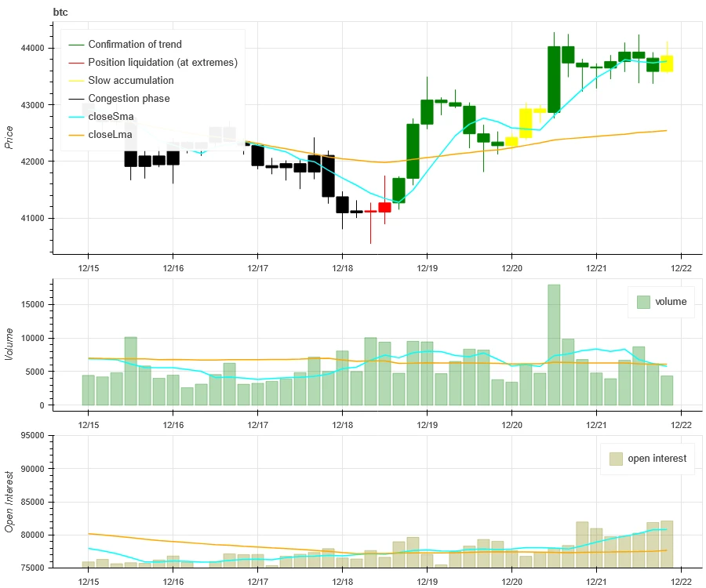Viewport: 706px width, 588px height.
Task: Click the 'Congestion phase' legend label
Action: (x=129, y=99)
